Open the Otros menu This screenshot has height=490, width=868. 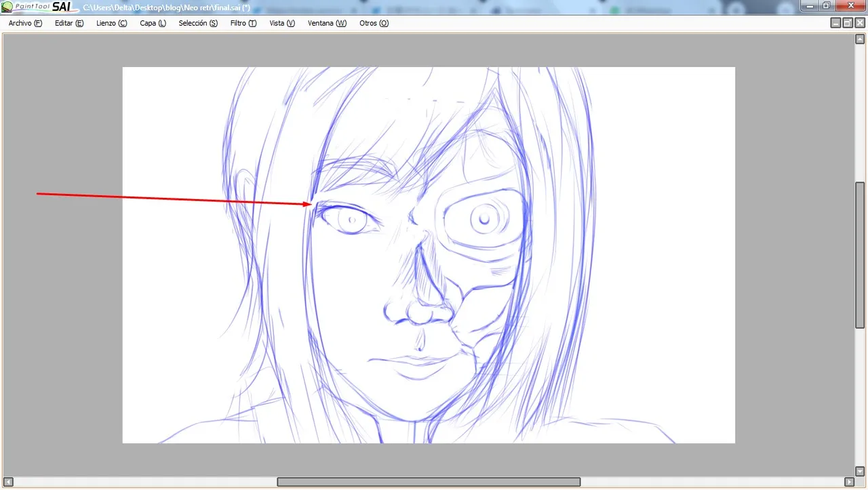(374, 23)
